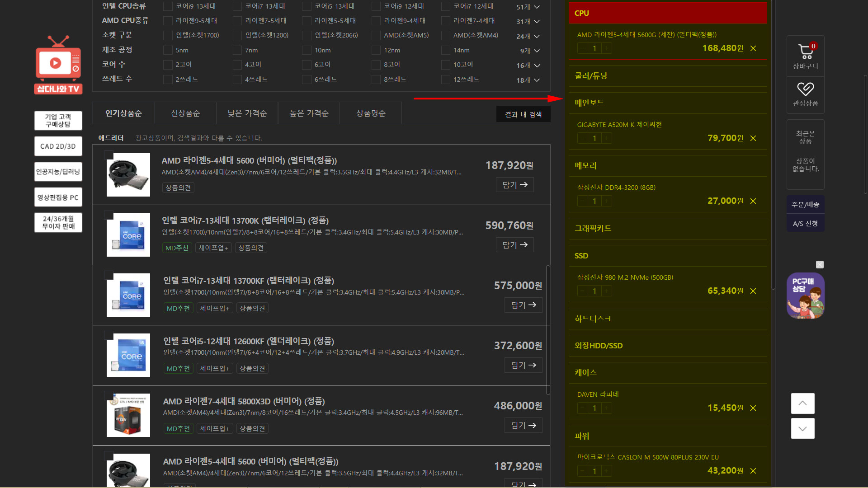Image resolution: width=868 pixels, height=488 pixels.
Task: Check the 코어i9-13세대 filter checkbox
Action: point(168,6)
